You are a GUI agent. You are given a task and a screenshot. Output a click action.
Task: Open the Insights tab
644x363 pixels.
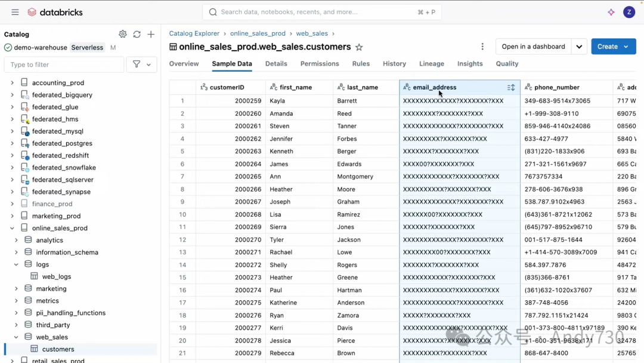470,64
